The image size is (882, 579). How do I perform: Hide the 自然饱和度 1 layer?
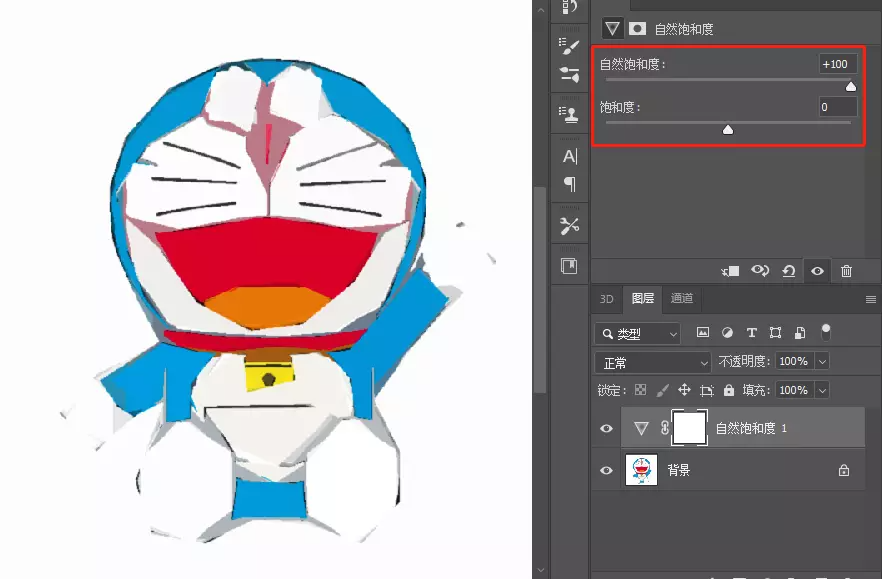pos(606,429)
